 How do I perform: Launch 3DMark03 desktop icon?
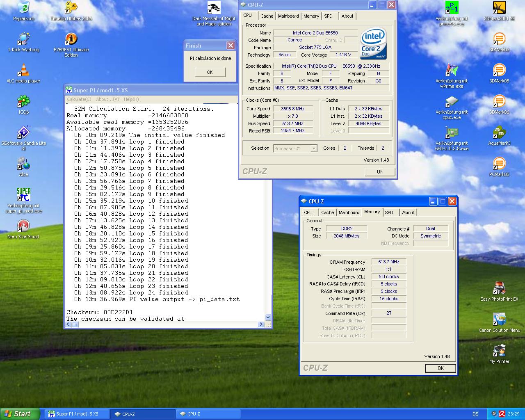pyautogui.click(x=499, y=39)
